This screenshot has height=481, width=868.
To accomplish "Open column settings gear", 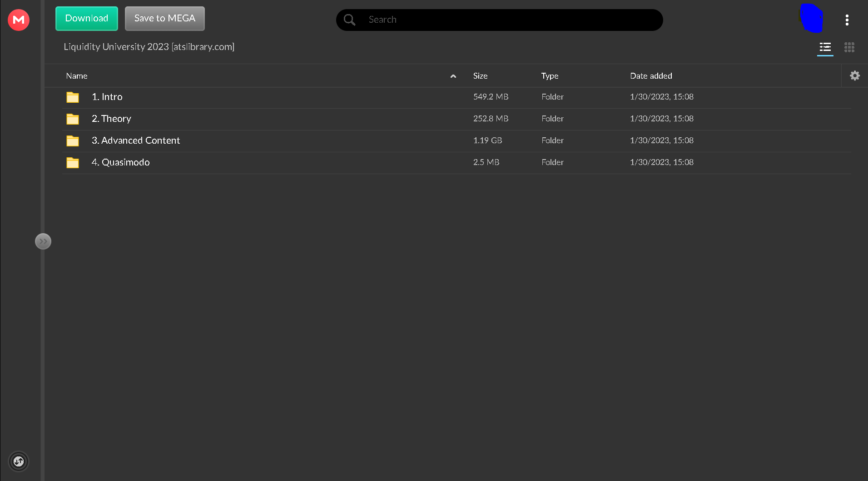I will tap(854, 76).
